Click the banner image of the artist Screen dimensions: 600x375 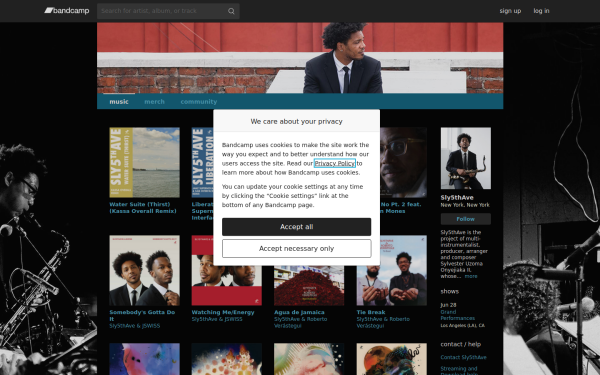tap(300, 58)
